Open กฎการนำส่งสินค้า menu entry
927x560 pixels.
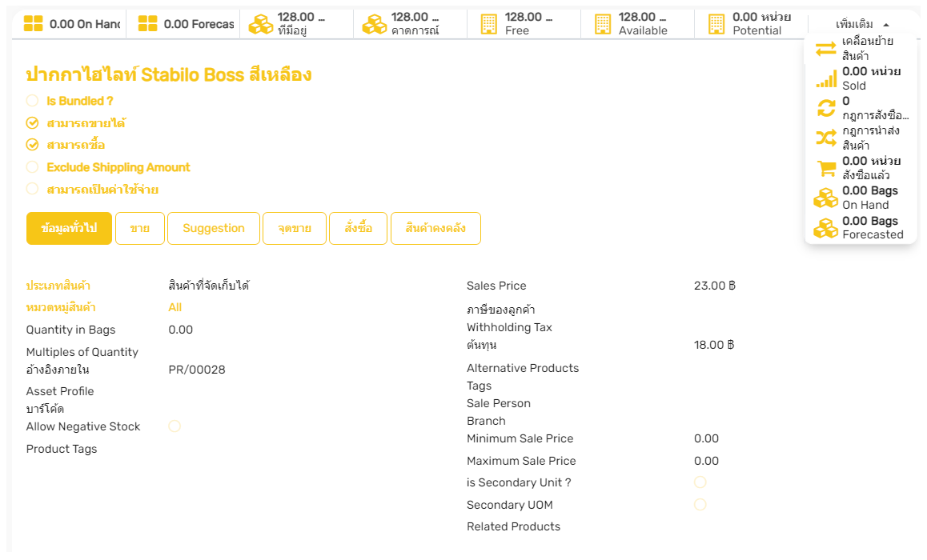coord(861,138)
